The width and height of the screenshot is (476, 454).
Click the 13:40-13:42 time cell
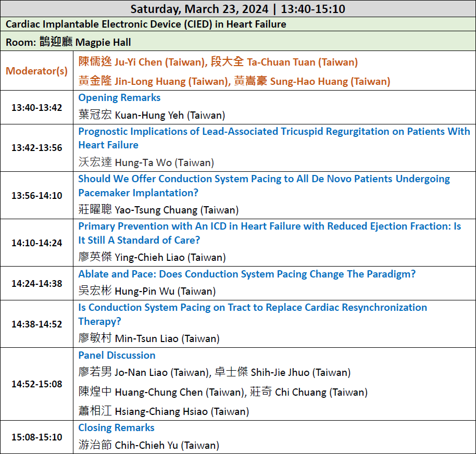pyautogui.click(x=37, y=107)
